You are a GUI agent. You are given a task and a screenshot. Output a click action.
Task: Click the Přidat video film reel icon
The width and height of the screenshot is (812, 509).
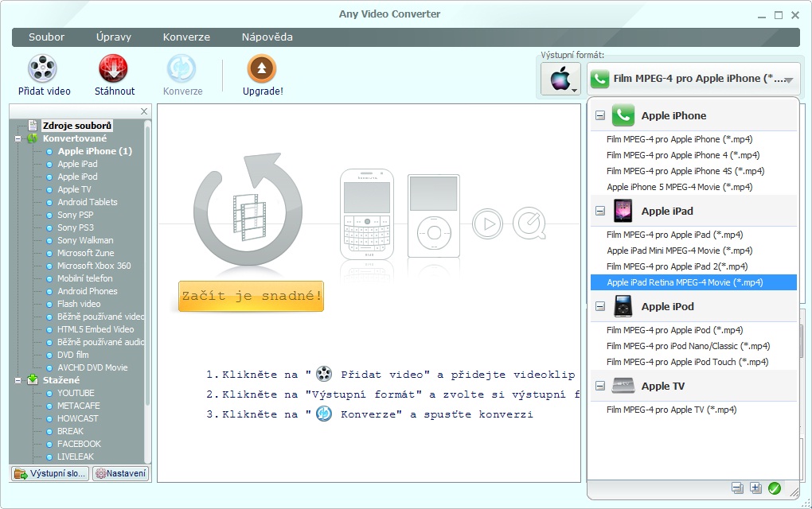click(42, 68)
